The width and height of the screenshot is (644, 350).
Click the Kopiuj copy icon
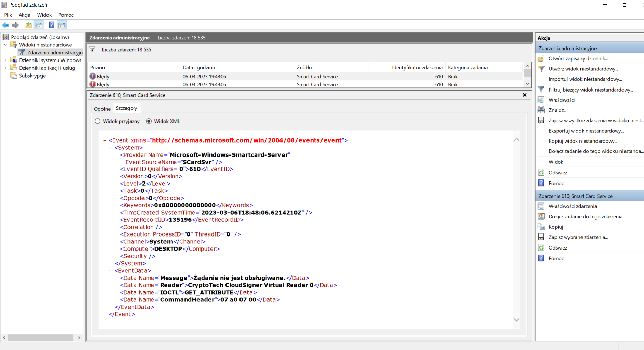pyautogui.click(x=541, y=227)
